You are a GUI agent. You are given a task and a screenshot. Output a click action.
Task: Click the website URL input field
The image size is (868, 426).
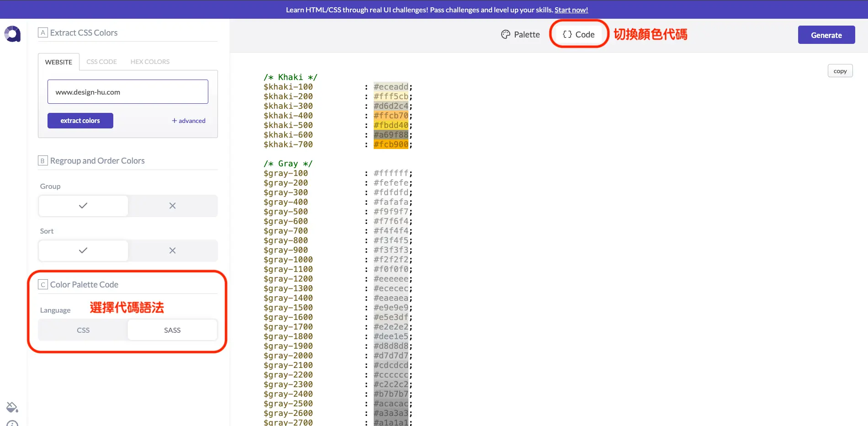pos(128,92)
